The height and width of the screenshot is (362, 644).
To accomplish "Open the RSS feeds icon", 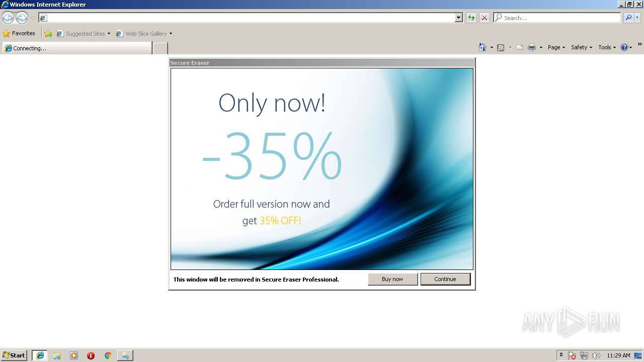I will coord(501,47).
